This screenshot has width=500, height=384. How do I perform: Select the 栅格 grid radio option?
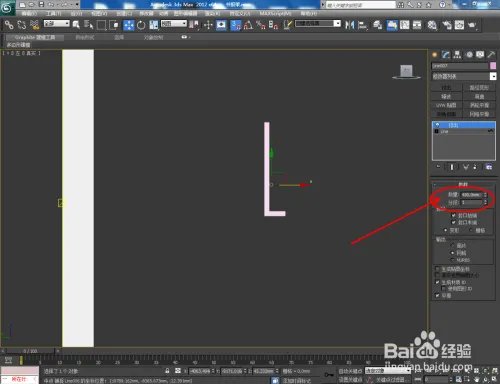coord(471,230)
